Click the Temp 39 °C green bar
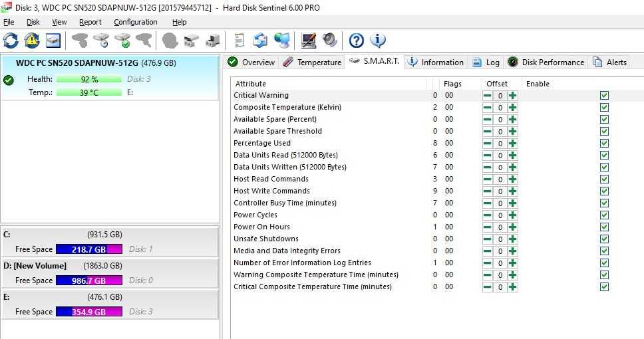The width and height of the screenshot is (644, 339). click(x=89, y=92)
